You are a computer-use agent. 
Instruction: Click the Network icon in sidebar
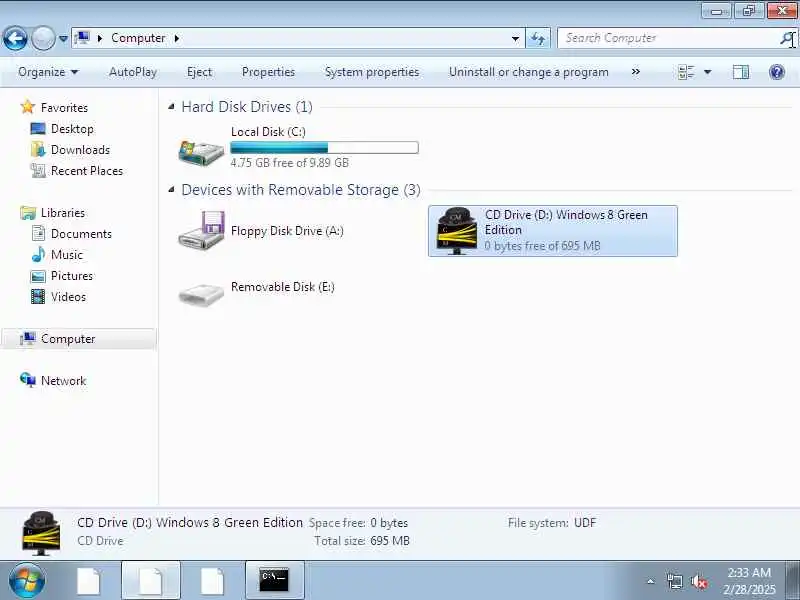click(28, 380)
